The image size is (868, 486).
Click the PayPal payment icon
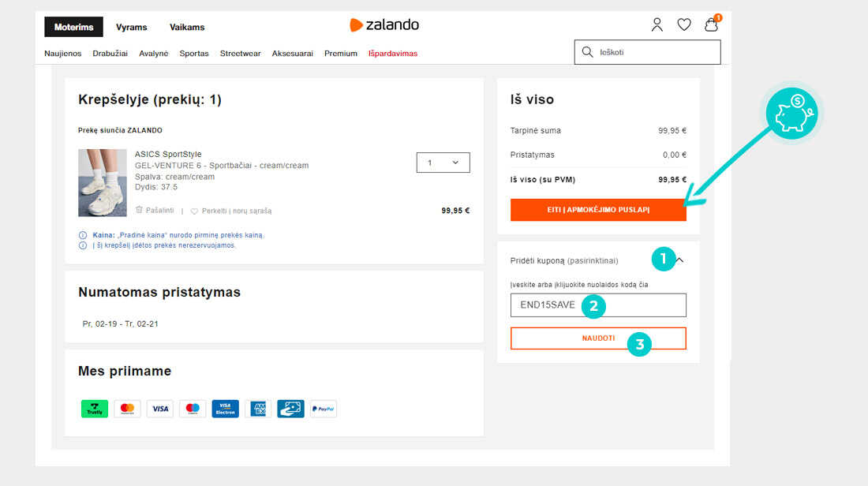tap(324, 409)
